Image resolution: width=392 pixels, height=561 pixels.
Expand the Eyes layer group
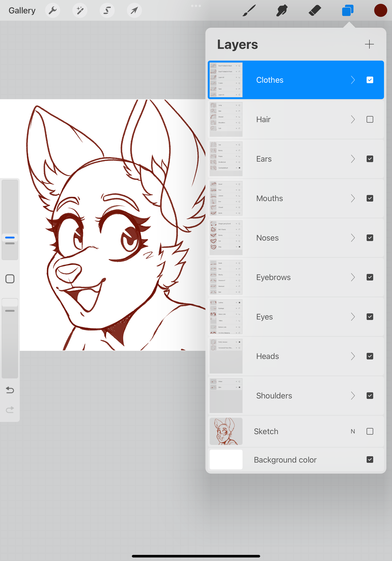pos(353,317)
